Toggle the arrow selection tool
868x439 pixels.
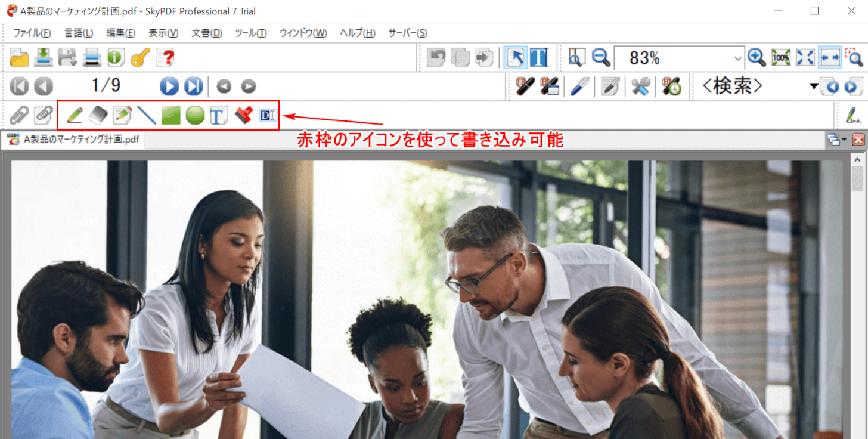[x=516, y=57]
